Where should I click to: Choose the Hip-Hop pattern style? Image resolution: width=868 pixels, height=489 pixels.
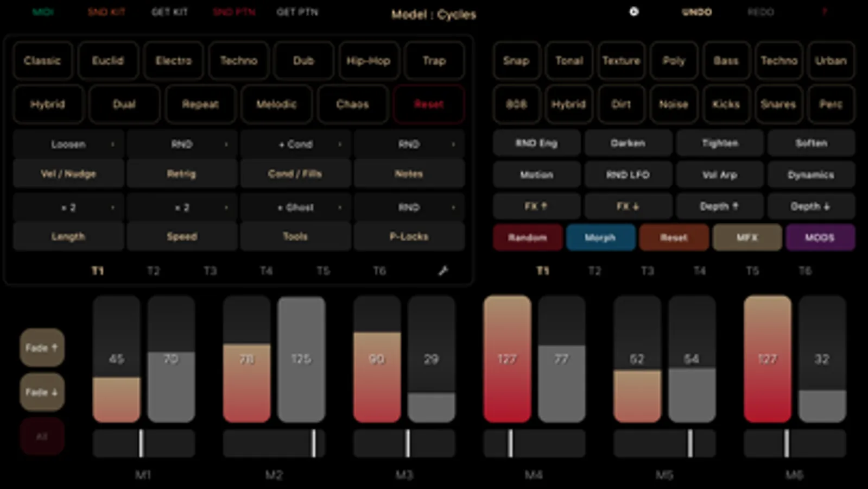coord(368,61)
